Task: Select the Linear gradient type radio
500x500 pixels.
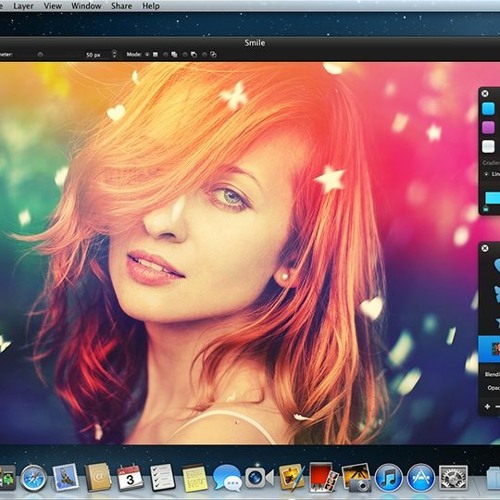Action: (x=487, y=174)
